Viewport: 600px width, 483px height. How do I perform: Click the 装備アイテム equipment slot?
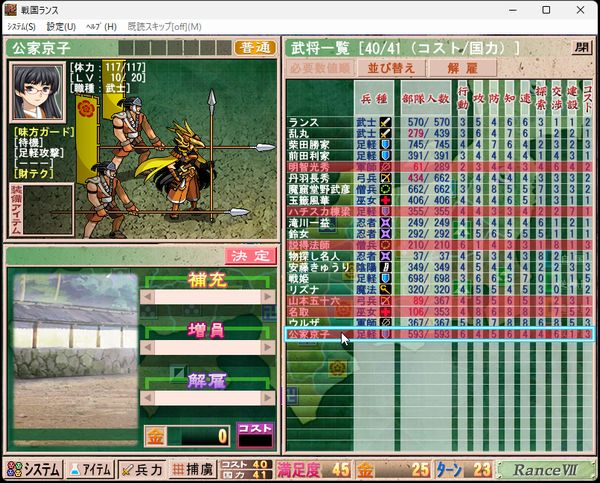point(41,209)
